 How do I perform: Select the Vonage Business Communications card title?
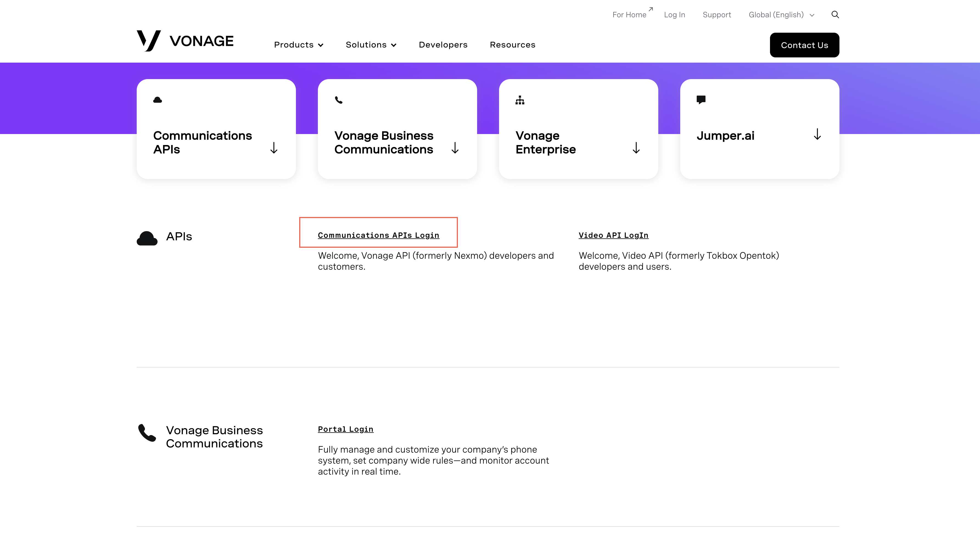(383, 142)
